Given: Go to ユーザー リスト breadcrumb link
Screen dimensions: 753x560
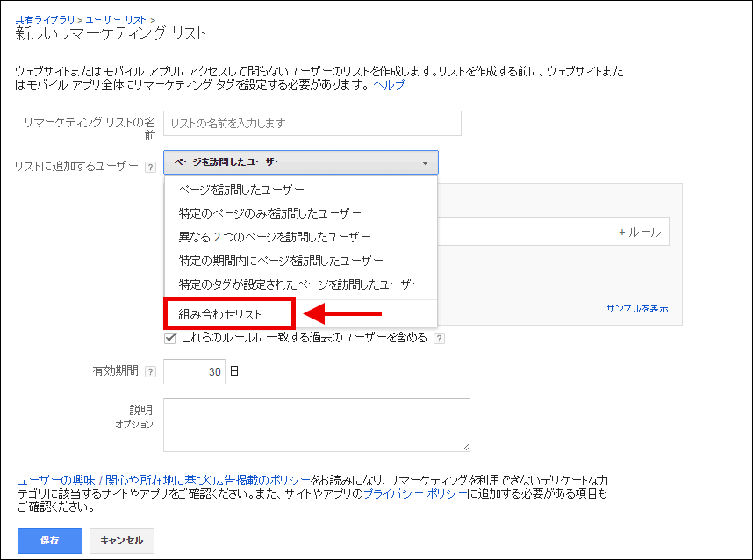Looking at the screenshot, I should [116, 18].
